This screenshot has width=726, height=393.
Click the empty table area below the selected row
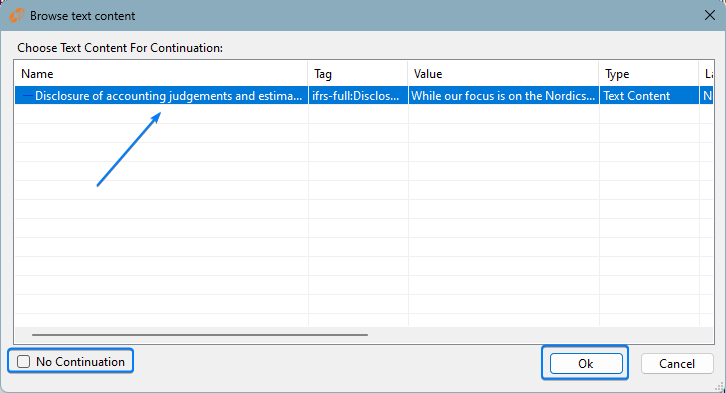pos(363,215)
